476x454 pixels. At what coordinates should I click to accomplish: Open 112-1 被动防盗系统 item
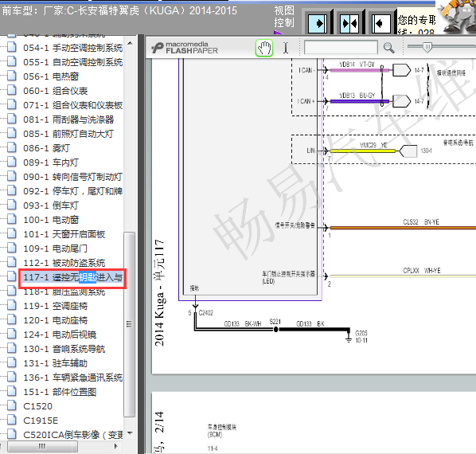pos(64,263)
